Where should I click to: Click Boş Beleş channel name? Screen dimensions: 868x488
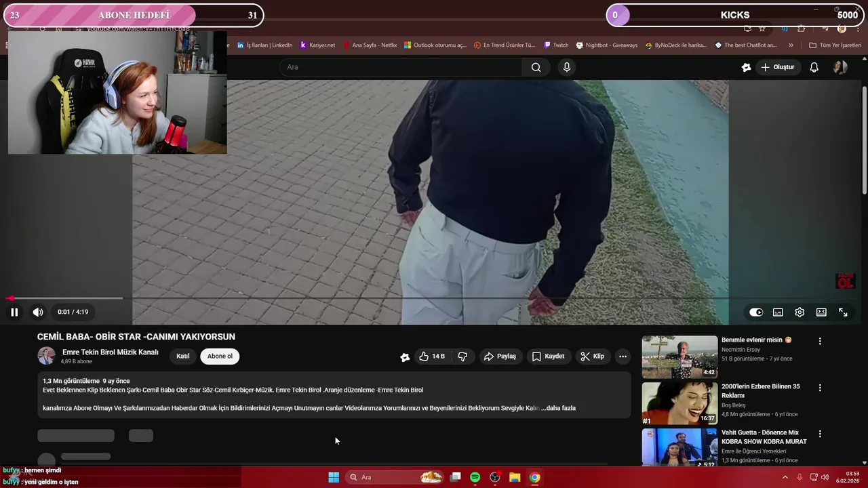click(x=733, y=405)
